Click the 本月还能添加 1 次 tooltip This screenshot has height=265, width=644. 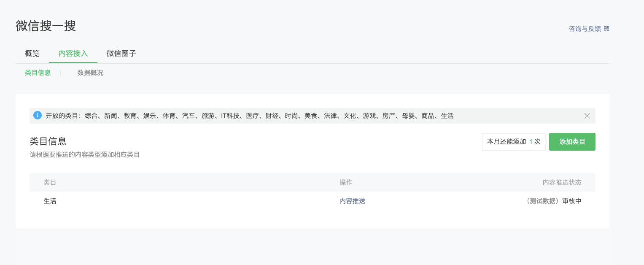(x=514, y=142)
